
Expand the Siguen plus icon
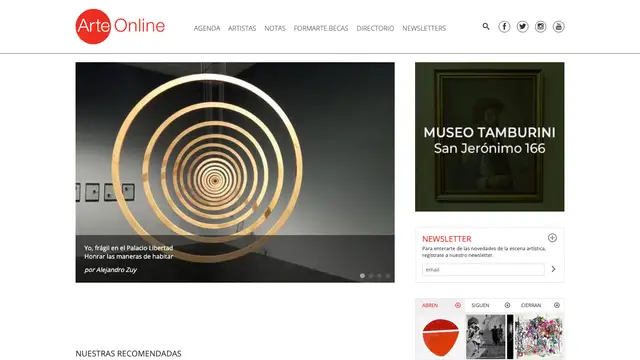point(507,305)
